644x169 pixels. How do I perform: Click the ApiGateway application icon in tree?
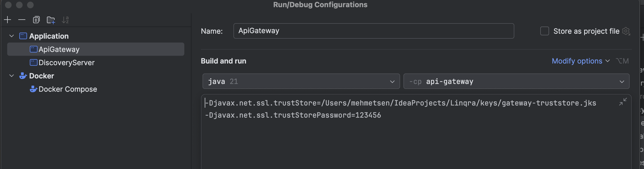coord(33,49)
